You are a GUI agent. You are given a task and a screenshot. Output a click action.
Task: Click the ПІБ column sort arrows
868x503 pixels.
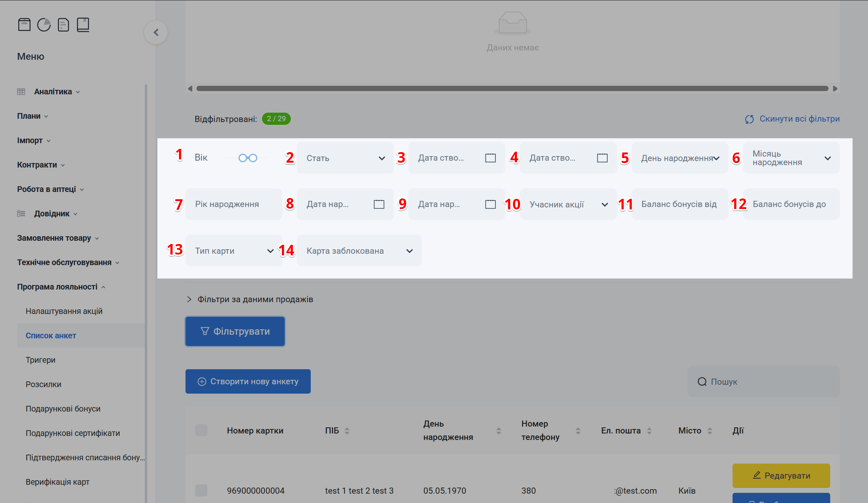[347, 431]
